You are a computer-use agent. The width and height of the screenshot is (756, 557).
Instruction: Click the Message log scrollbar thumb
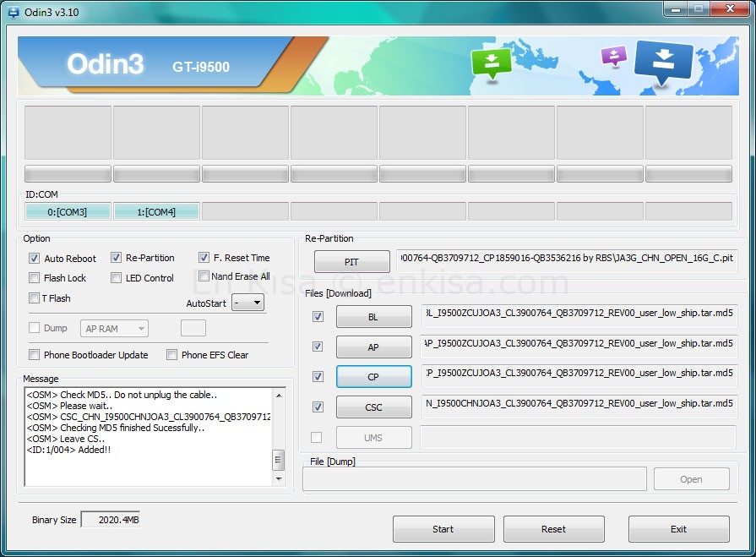click(278, 460)
